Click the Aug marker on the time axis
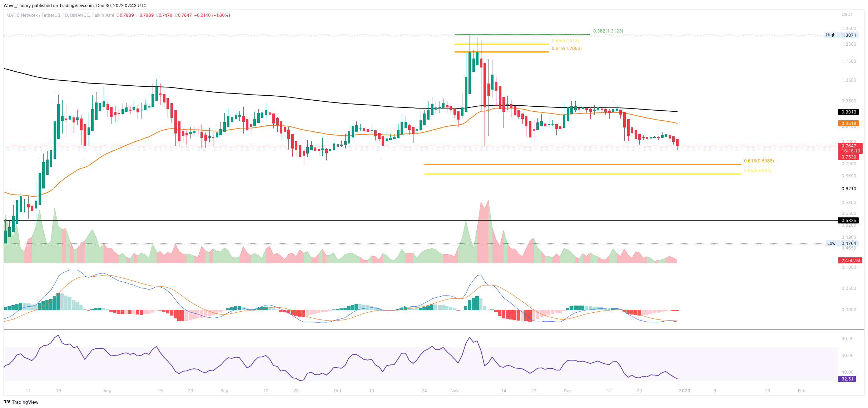Screen dimensions: 868x408 point(107,391)
